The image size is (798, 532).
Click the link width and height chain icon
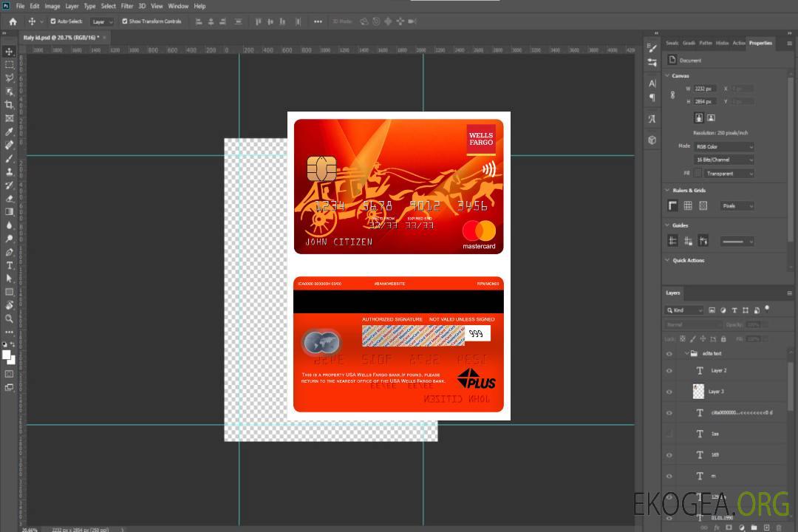(x=672, y=95)
